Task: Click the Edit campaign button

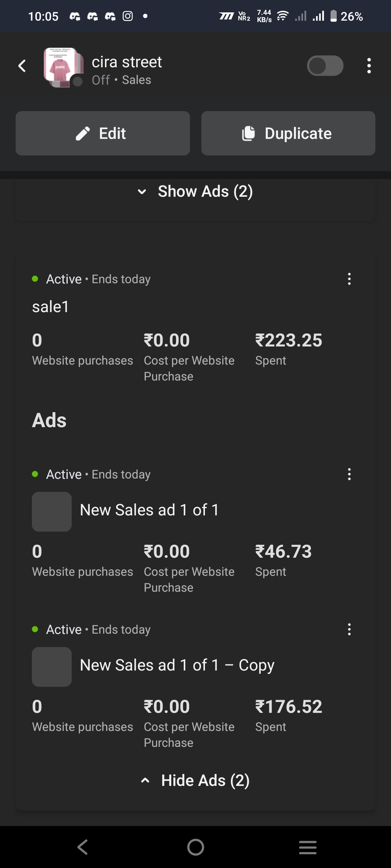Action: pyautogui.click(x=102, y=133)
